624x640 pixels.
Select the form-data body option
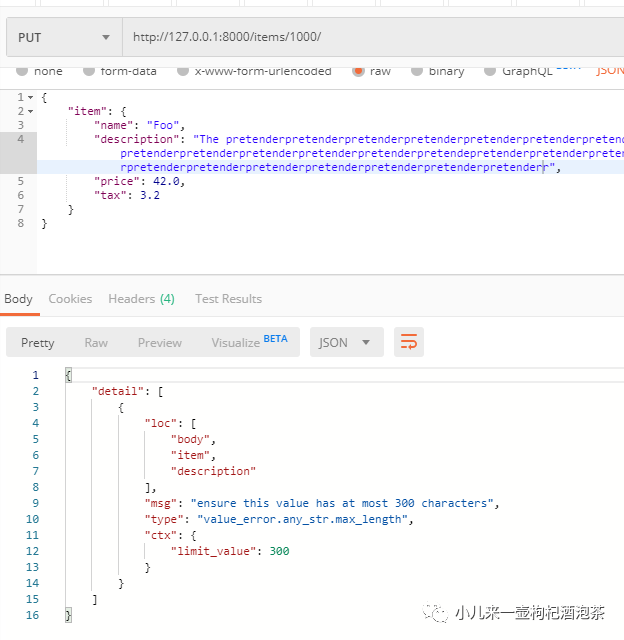[x=120, y=71]
